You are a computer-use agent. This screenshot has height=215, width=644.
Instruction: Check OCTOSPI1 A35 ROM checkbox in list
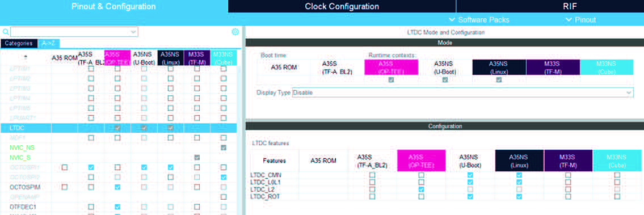pyautogui.click(x=65, y=167)
